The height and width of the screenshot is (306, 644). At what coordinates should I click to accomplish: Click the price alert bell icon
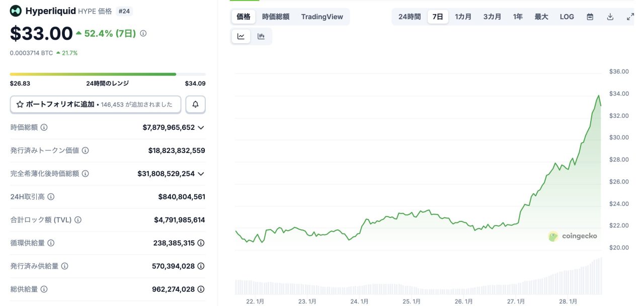click(x=195, y=105)
